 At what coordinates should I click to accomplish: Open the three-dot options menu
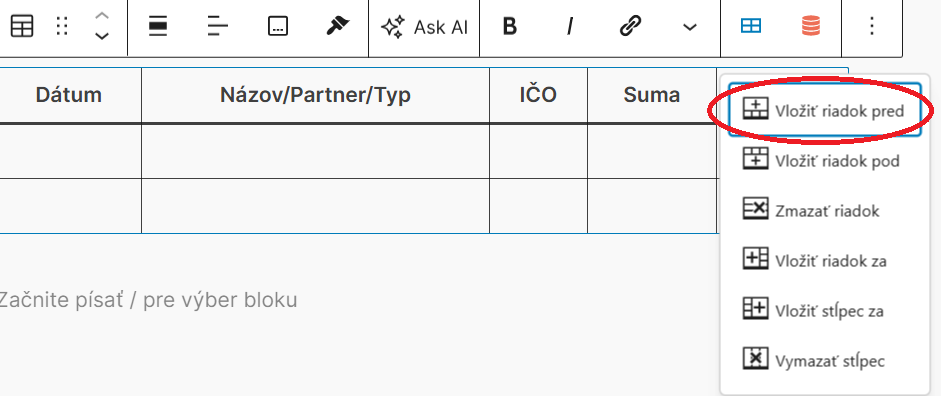point(872,26)
